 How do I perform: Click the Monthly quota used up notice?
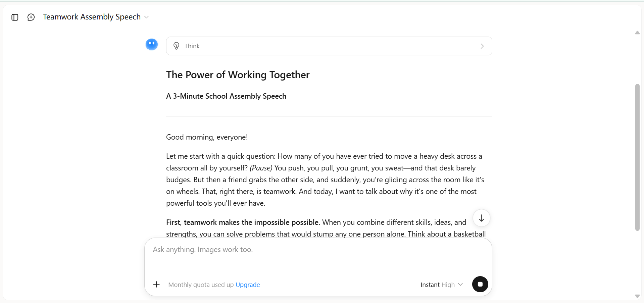click(x=201, y=285)
